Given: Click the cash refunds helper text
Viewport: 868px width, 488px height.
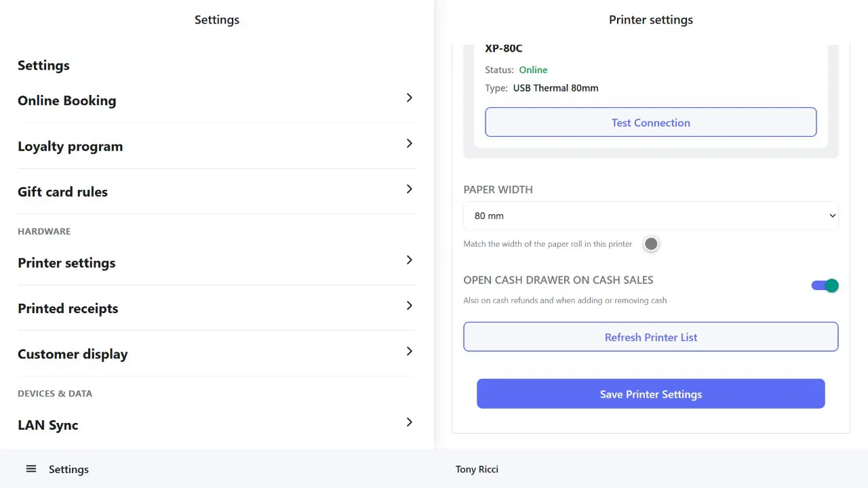Looking at the screenshot, I should click(565, 300).
